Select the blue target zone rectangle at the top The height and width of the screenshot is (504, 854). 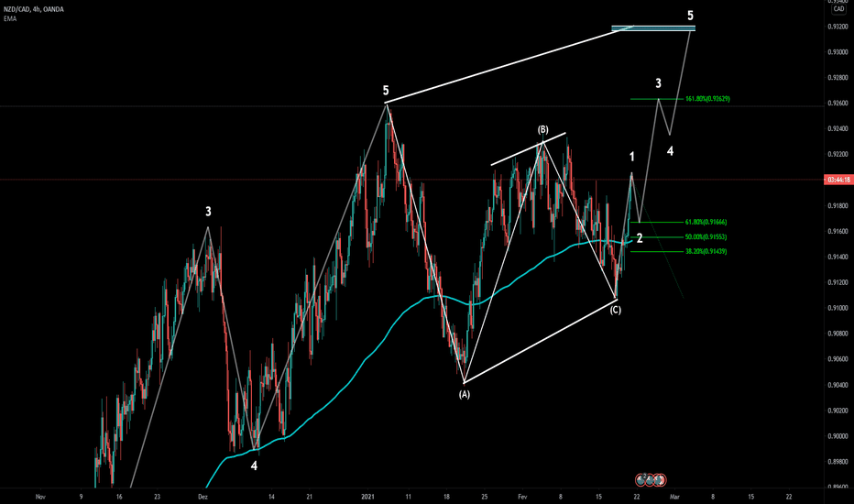(x=653, y=28)
